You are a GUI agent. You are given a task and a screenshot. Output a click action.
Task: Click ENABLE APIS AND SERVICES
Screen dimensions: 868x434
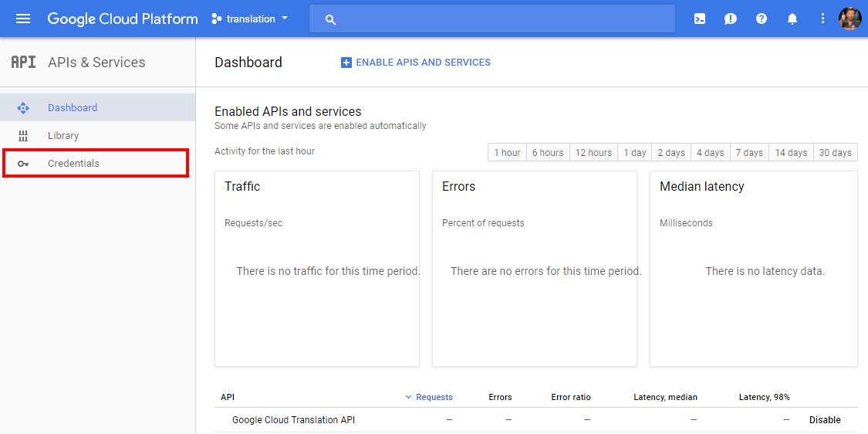coord(416,63)
